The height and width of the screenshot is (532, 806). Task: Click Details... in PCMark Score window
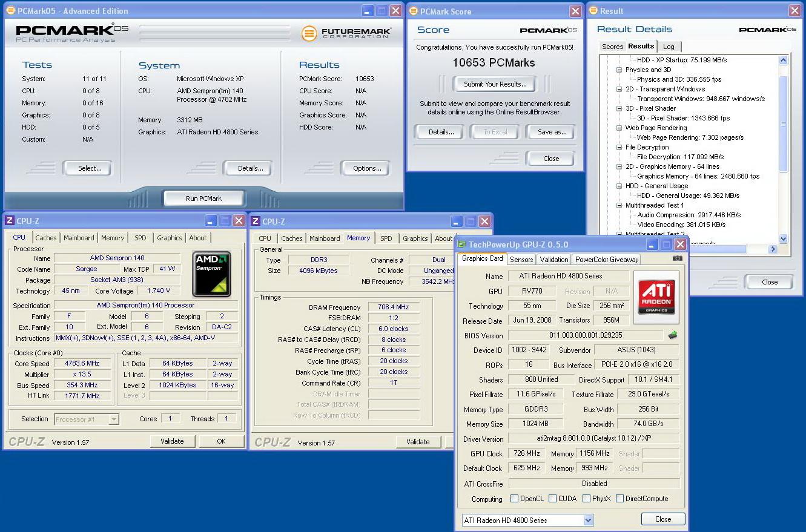coord(441,132)
